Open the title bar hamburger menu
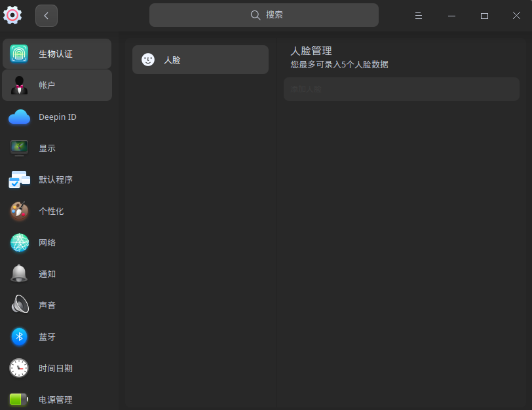 (x=419, y=16)
